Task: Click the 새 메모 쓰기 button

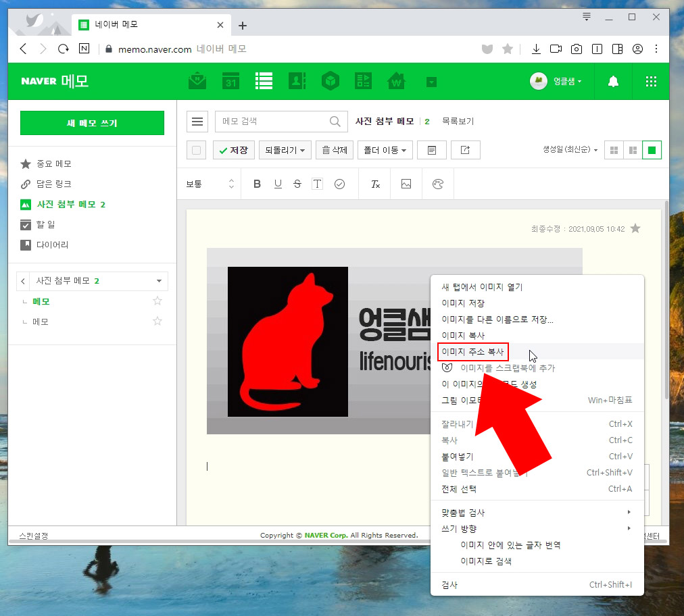Action: (92, 123)
